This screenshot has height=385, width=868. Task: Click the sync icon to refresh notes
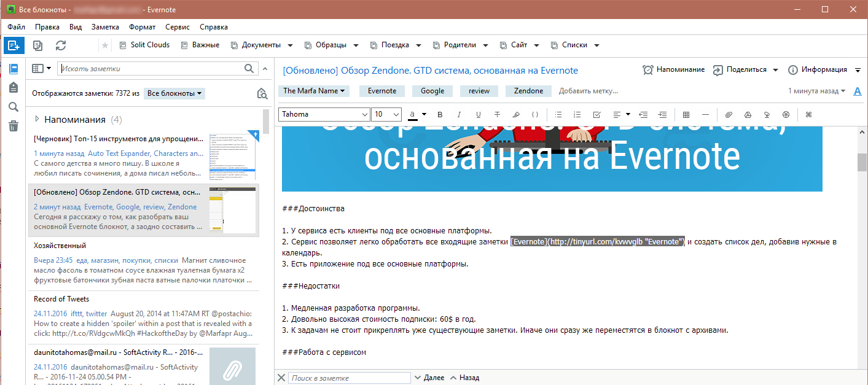[x=60, y=45]
